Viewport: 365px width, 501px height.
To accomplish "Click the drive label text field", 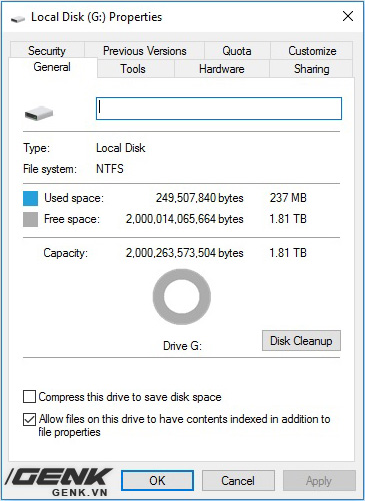I will (x=219, y=108).
